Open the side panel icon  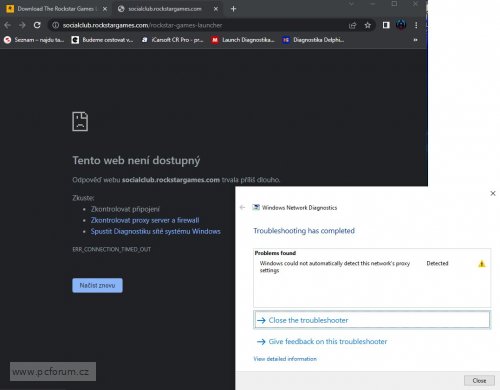click(x=386, y=25)
